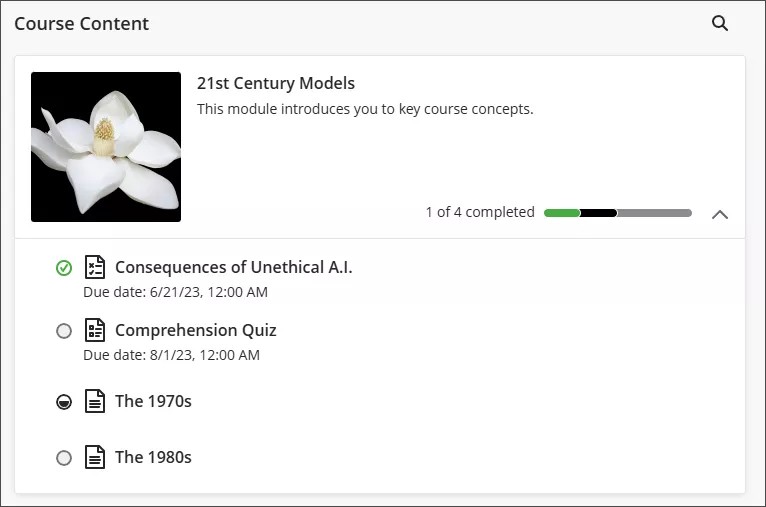The height and width of the screenshot is (507, 766).
Task: Click the quiz icon beside Comprehension Quiz
Action: 95,330
